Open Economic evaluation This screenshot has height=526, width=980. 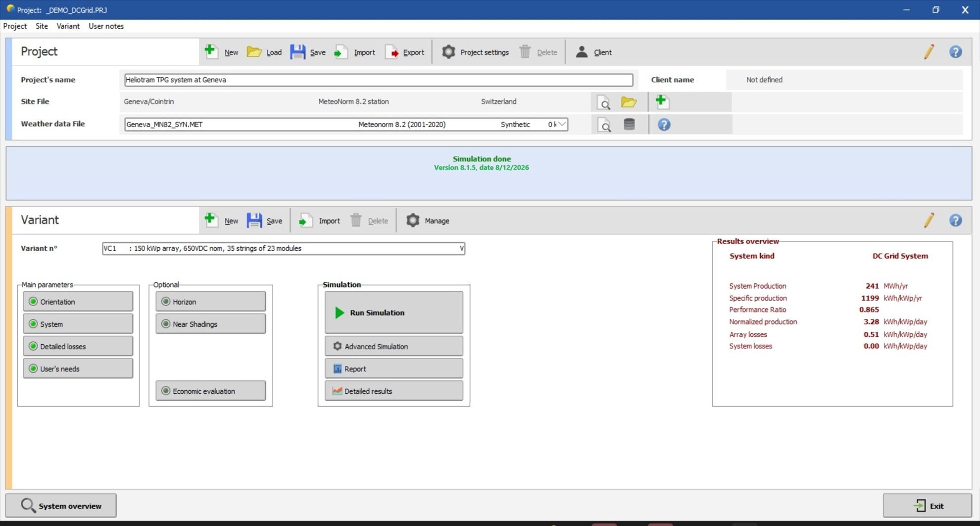[210, 391]
